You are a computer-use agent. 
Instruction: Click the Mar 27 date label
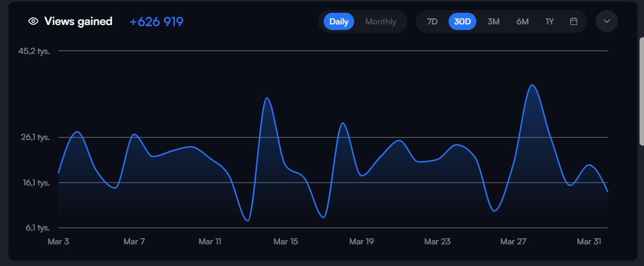[514, 242]
